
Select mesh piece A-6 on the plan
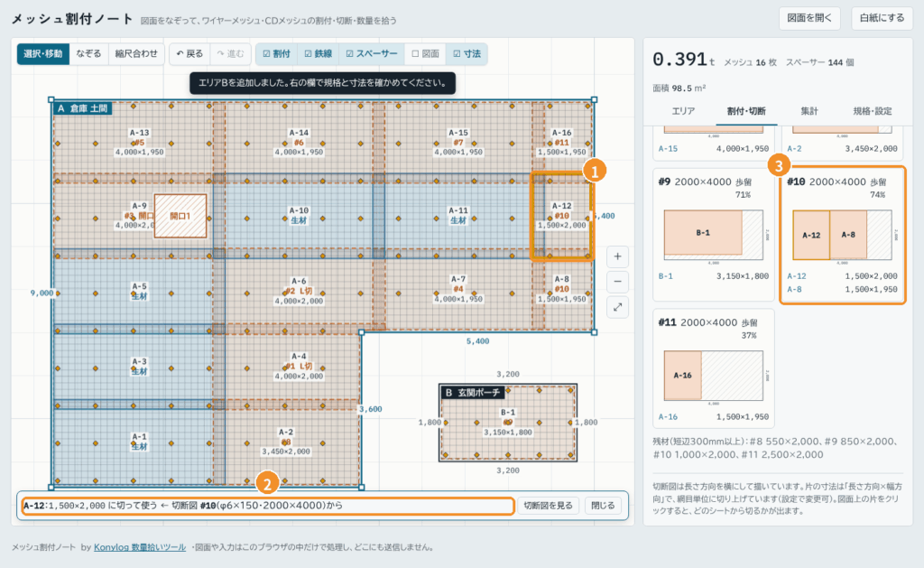(x=299, y=291)
